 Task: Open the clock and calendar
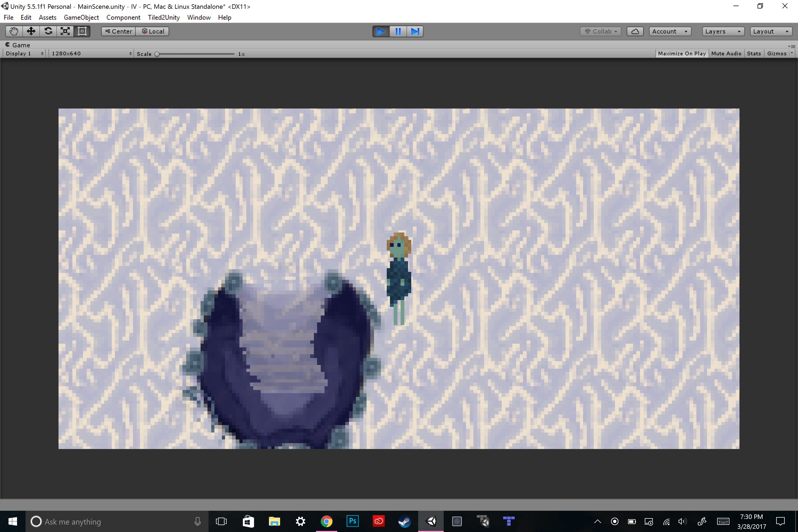[x=751, y=522]
